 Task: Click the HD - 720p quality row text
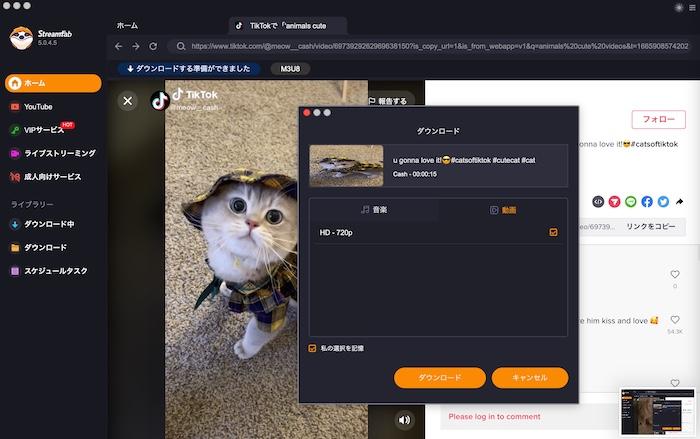tap(336, 233)
